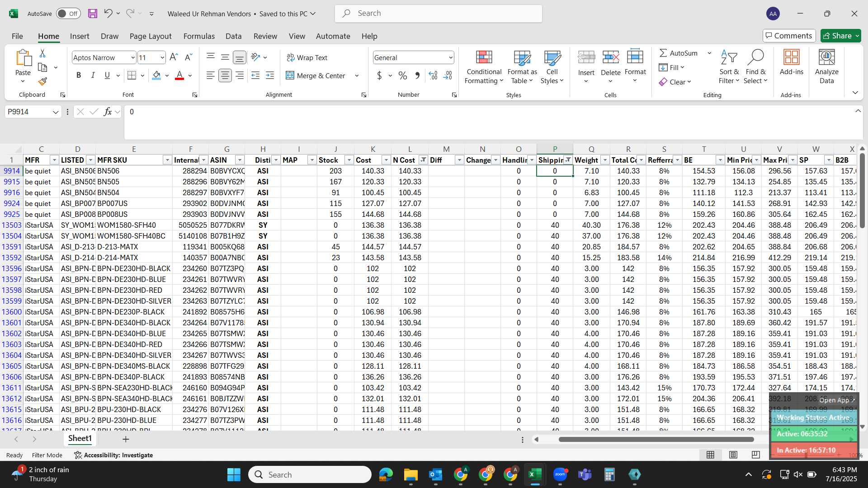Toggle Wrap Text
Image resolution: width=868 pixels, height=488 pixels.
(x=307, y=57)
